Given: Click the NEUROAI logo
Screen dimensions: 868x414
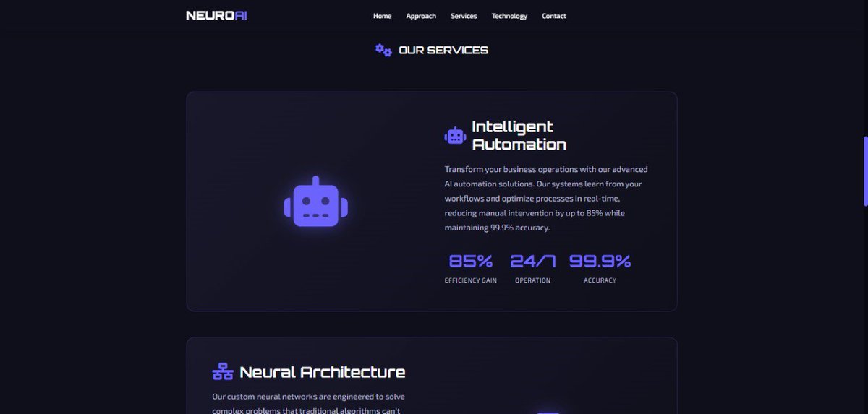Looking at the screenshot, I should (216, 15).
